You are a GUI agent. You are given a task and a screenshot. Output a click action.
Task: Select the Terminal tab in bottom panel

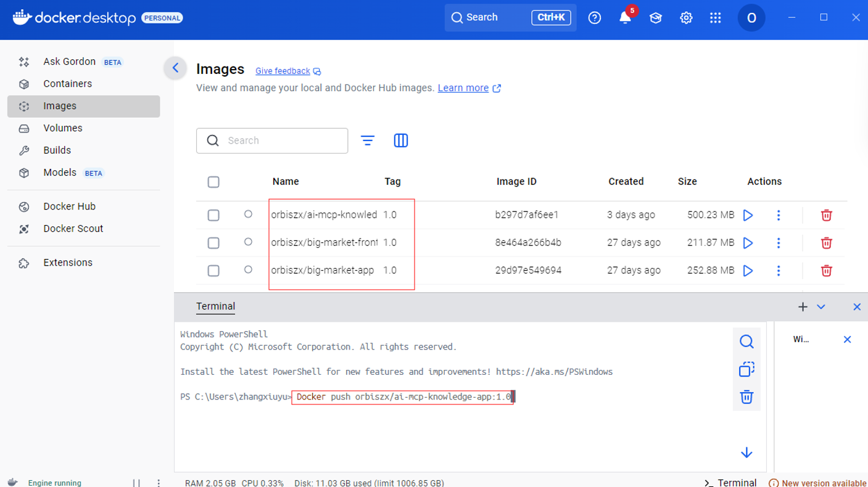pos(215,306)
